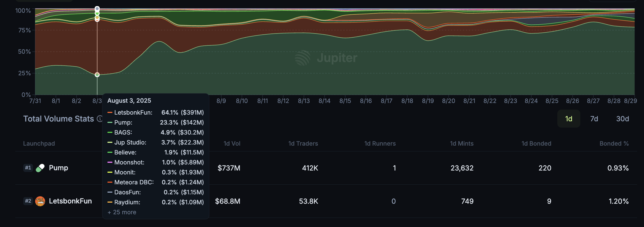Click the '100%' label on the y-axis

[x=23, y=11]
